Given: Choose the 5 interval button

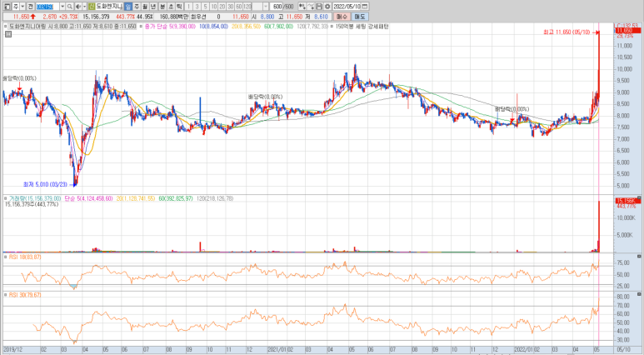Looking at the screenshot, I should coord(205,7).
